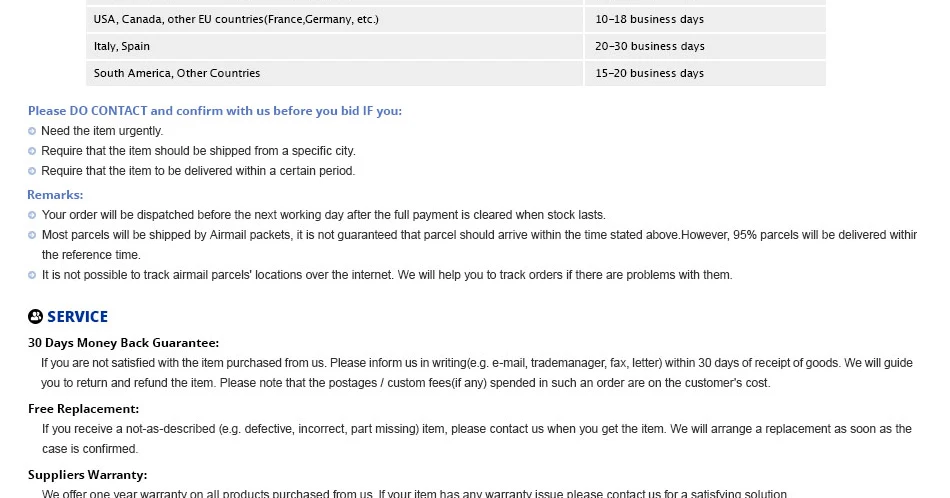950x498 pixels.
Task: Click 'Please DO CONTACT and confirm' heading
Action: tap(214, 111)
